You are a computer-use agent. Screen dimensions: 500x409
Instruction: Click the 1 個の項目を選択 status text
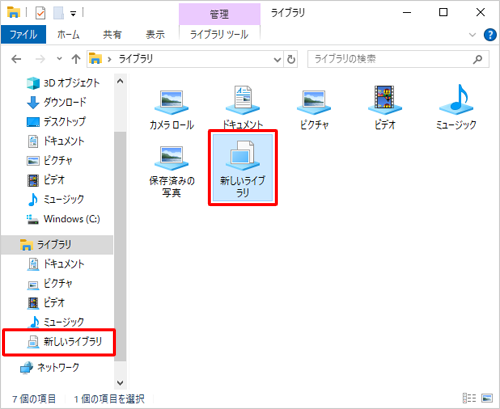pos(109,399)
